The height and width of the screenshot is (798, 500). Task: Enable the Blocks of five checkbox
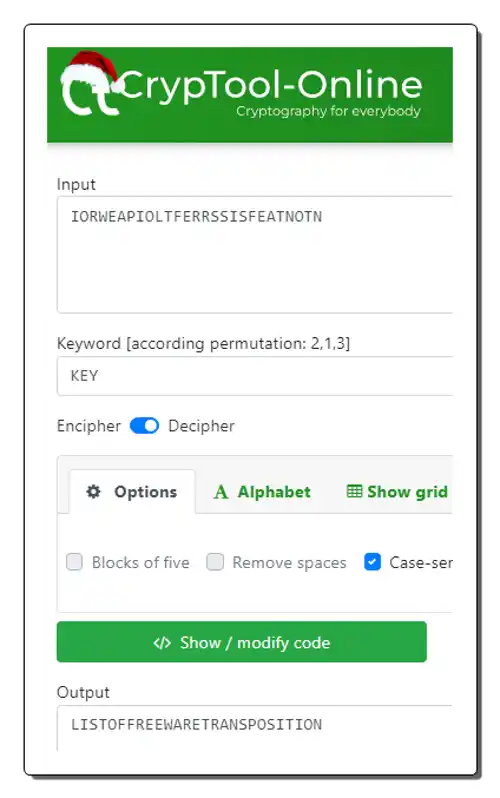[x=74, y=562]
